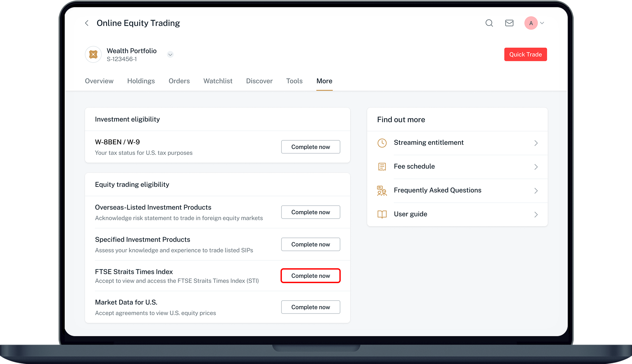The image size is (632, 364).
Task: Open Fee schedule chevron arrow
Action: 536,167
